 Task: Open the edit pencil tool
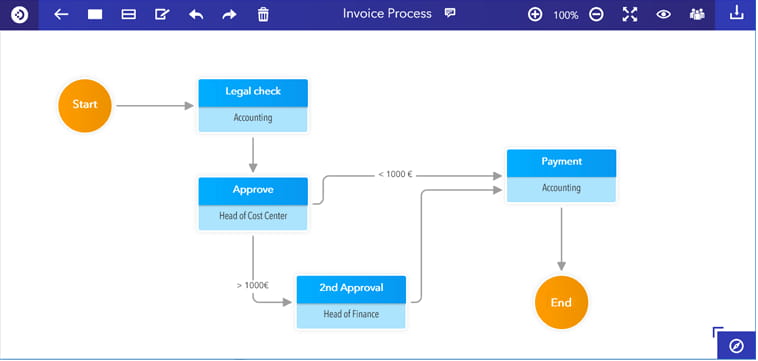point(162,14)
